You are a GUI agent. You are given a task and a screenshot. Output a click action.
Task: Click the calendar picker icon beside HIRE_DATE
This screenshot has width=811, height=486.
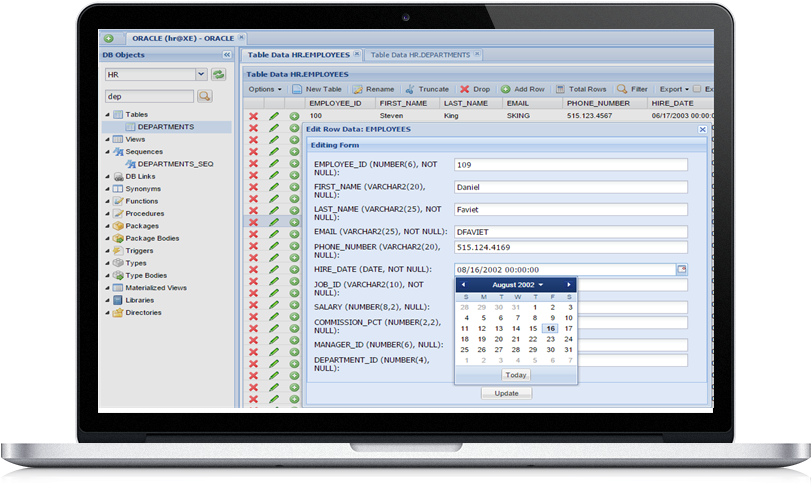[x=682, y=269]
